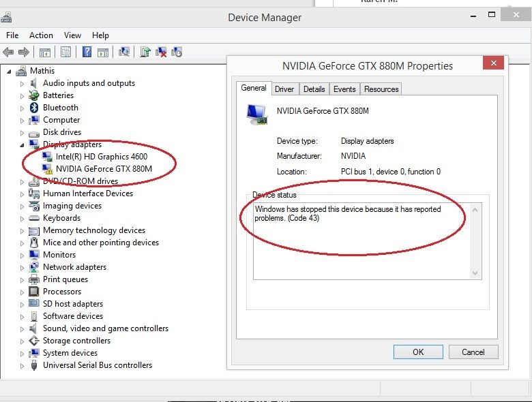Click the device icon in the NVIDIA Properties dialog
The height and width of the screenshot is (402, 532).
pyautogui.click(x=257, y=114)
